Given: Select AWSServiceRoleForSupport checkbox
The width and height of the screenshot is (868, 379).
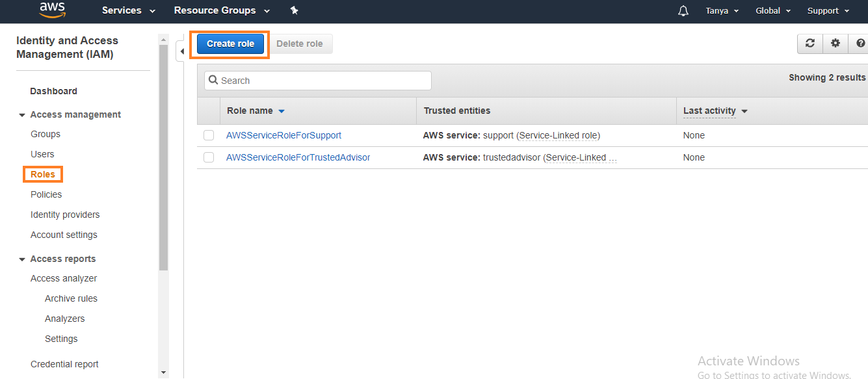Looking at the screenshot, I should tap(209, 135).
